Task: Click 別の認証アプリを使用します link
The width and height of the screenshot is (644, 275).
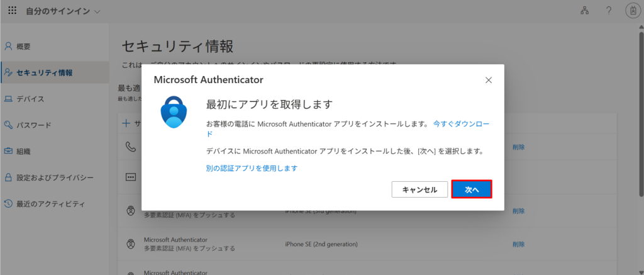Action: pos(252,168)
